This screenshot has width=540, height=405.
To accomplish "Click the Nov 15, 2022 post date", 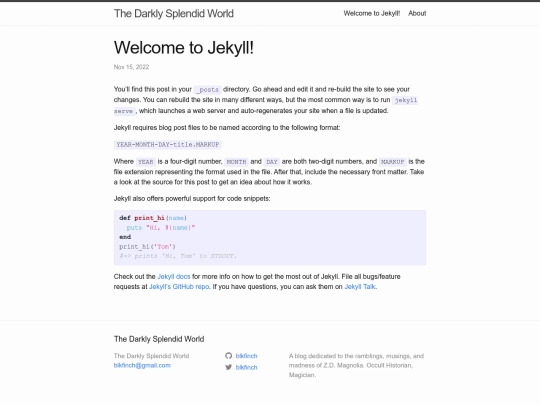I will click(x=131, y=67).
